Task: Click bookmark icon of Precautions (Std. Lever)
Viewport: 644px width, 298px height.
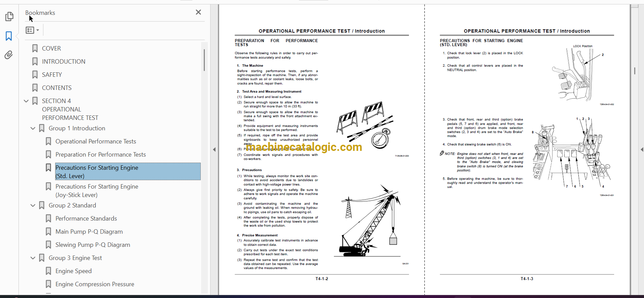Action: point(48,168)
